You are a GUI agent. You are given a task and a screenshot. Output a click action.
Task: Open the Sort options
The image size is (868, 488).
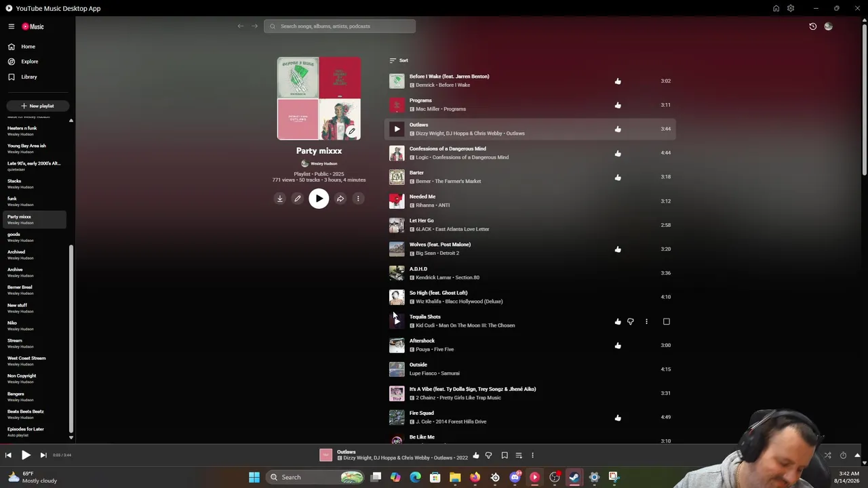[x=399, y=60]
